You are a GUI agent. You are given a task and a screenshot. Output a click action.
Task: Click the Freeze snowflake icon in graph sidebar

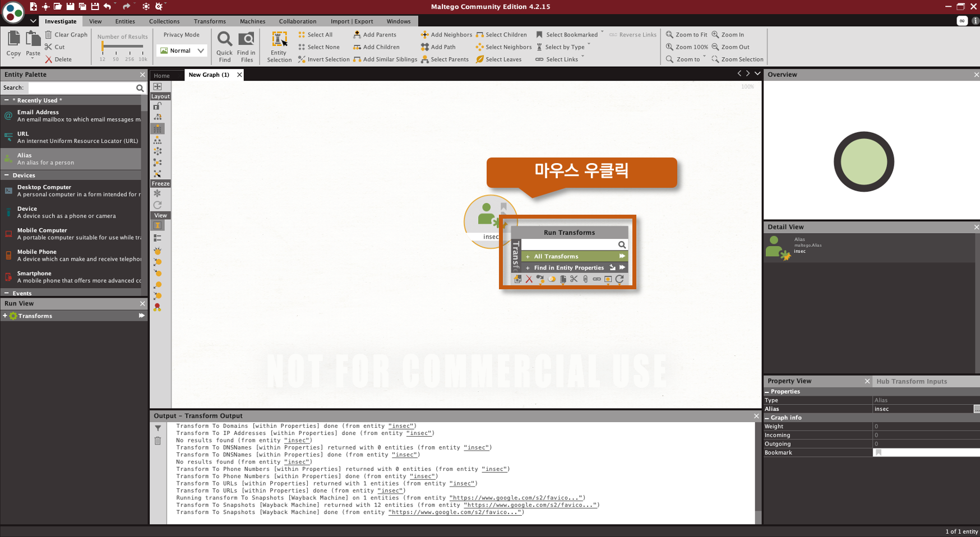pos(158,193)
